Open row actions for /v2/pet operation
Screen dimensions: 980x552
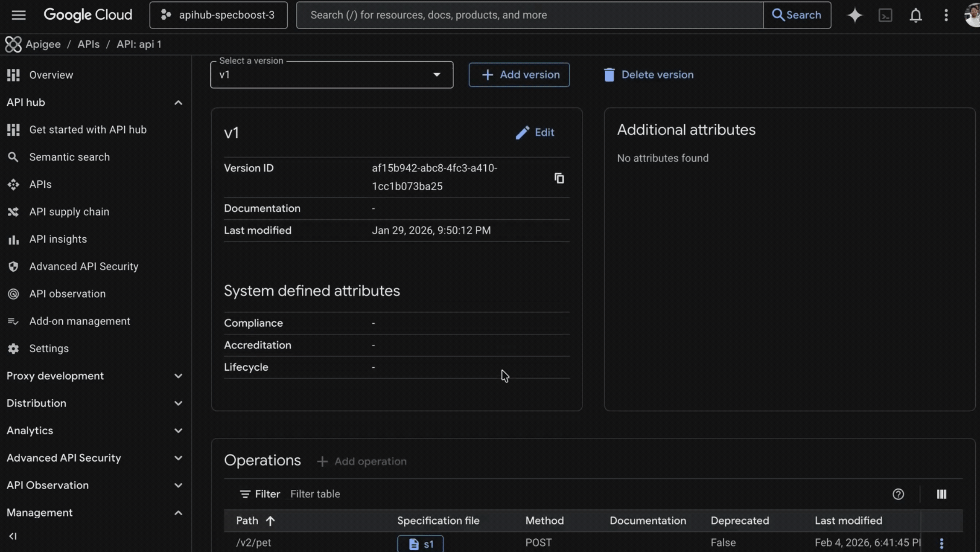click(x=941, y=543)
